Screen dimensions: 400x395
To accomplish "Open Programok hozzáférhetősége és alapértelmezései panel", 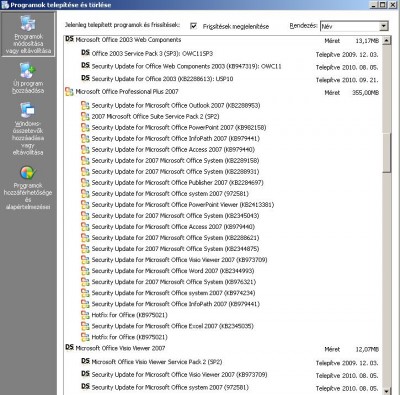I will pyautogui.click(x=28, y=187).
